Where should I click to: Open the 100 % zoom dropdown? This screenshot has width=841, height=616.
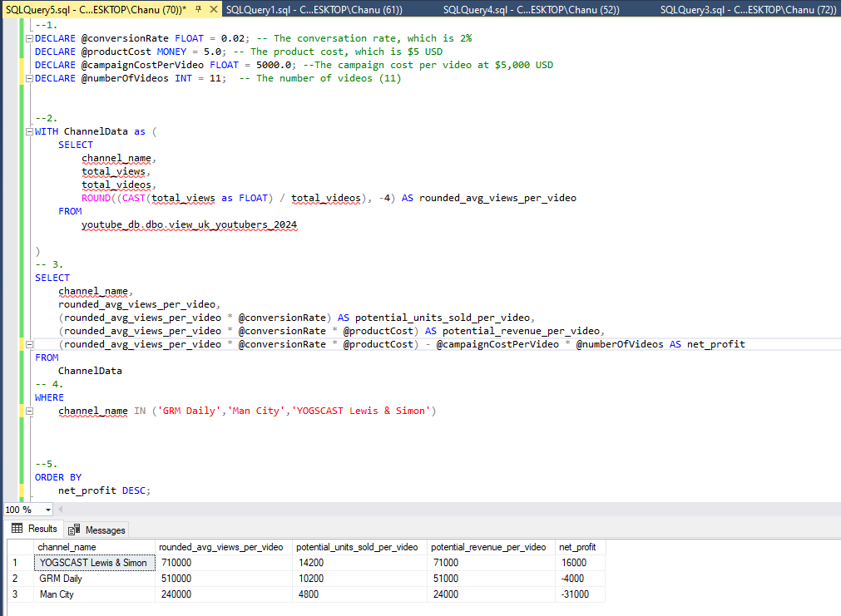[47, 510]
